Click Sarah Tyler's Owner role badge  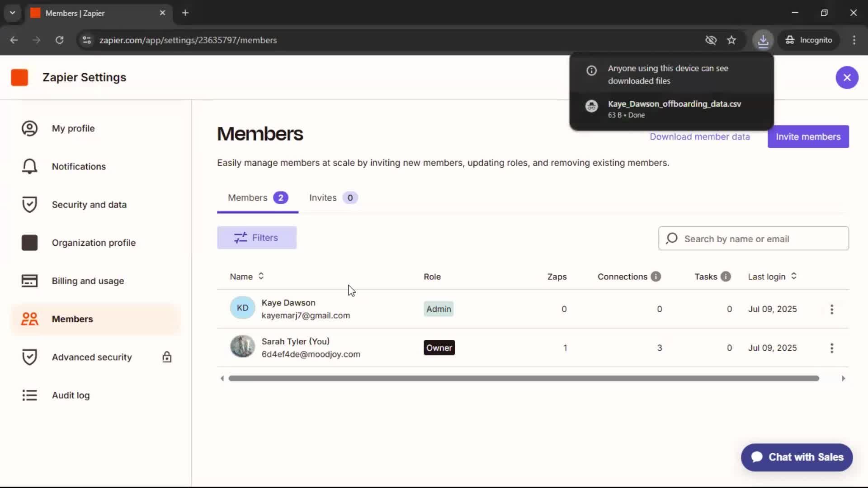click(439, 348)
